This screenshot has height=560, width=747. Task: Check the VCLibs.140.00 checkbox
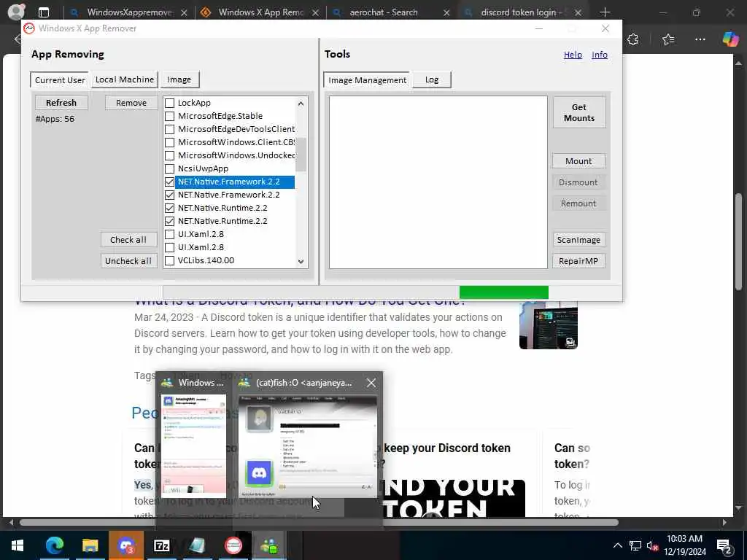click(169, 260)
